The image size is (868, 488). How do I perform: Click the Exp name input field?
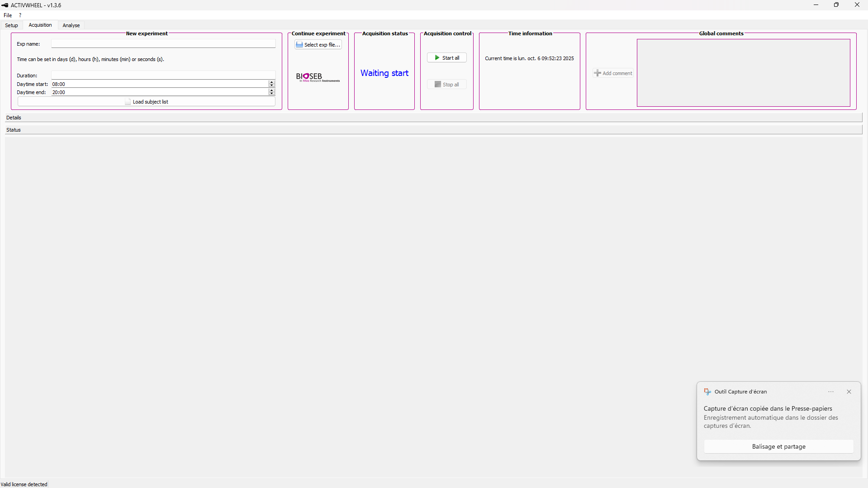point(163,44)
